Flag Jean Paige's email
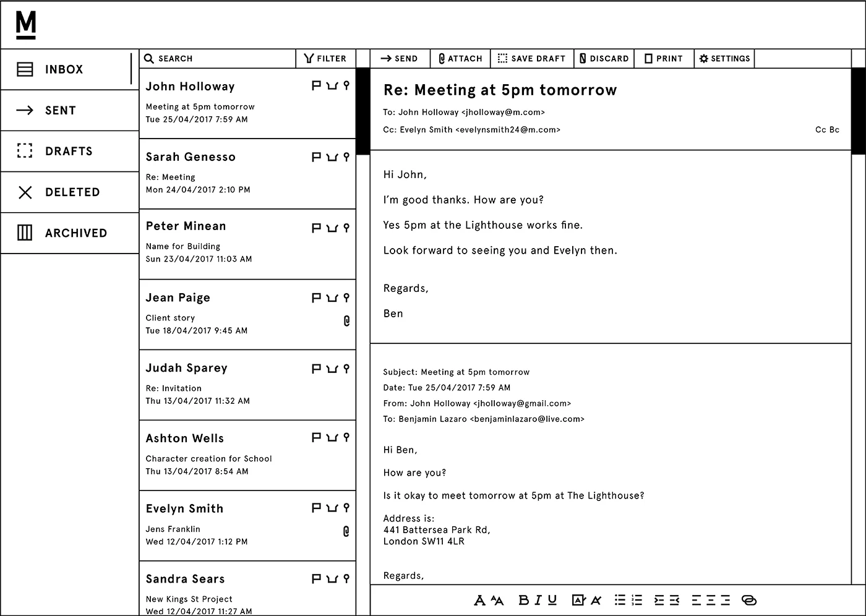The width and height of the screenshot is (866, 616). click(316, 298)
